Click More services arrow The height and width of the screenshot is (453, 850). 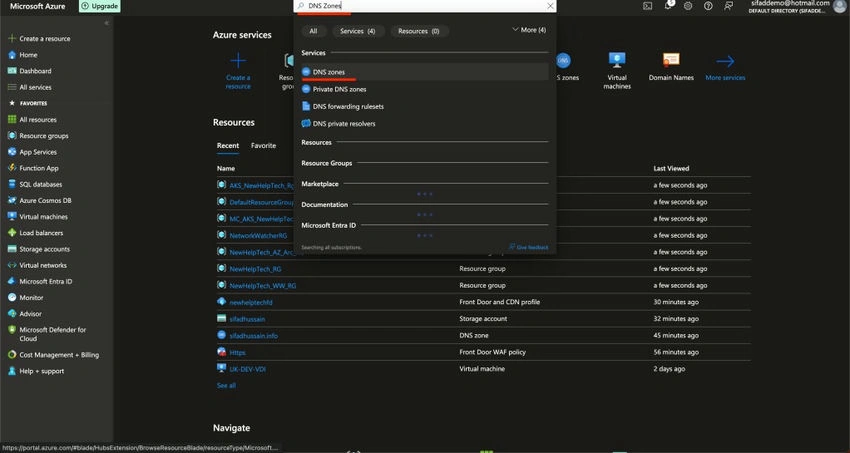click(725, 68)
